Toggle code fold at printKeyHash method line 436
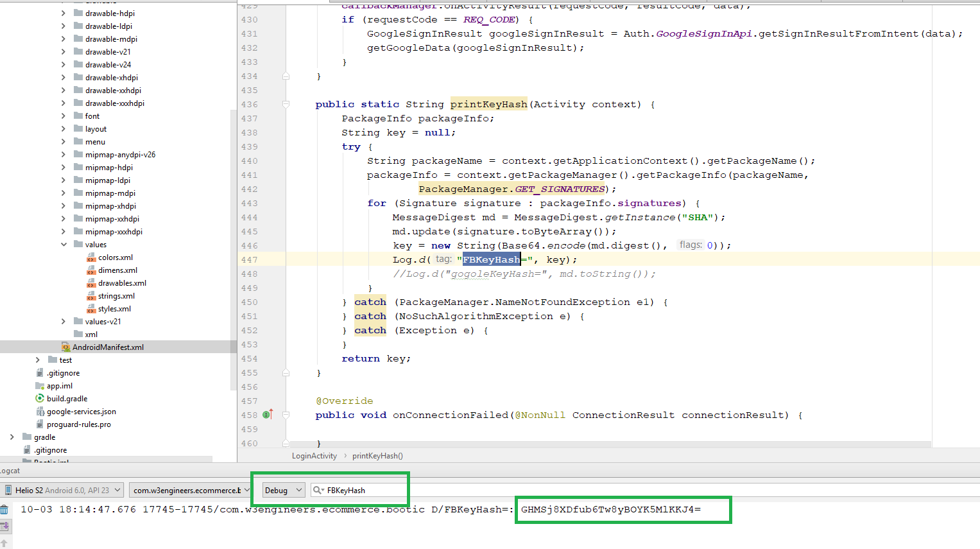Viewport: 980px width, 549px height. [286, 104]
